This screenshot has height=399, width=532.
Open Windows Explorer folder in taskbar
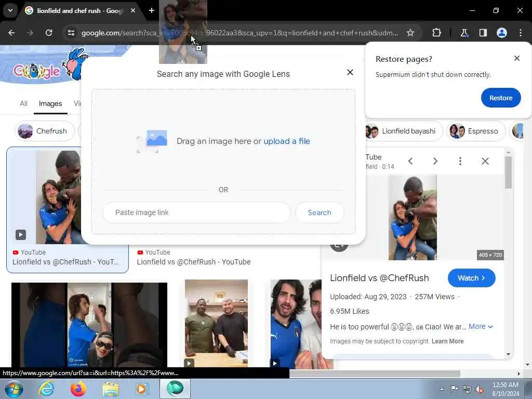click(x=111, y=389)
